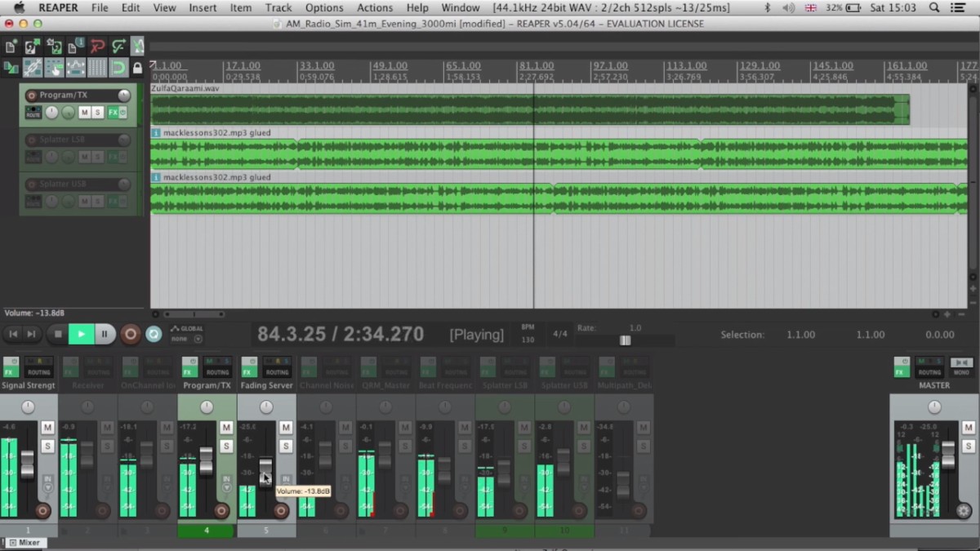Screen dimensions: 980x551
Task: Create a new project with toolbar icon
Action: click(x=11, y=47)
